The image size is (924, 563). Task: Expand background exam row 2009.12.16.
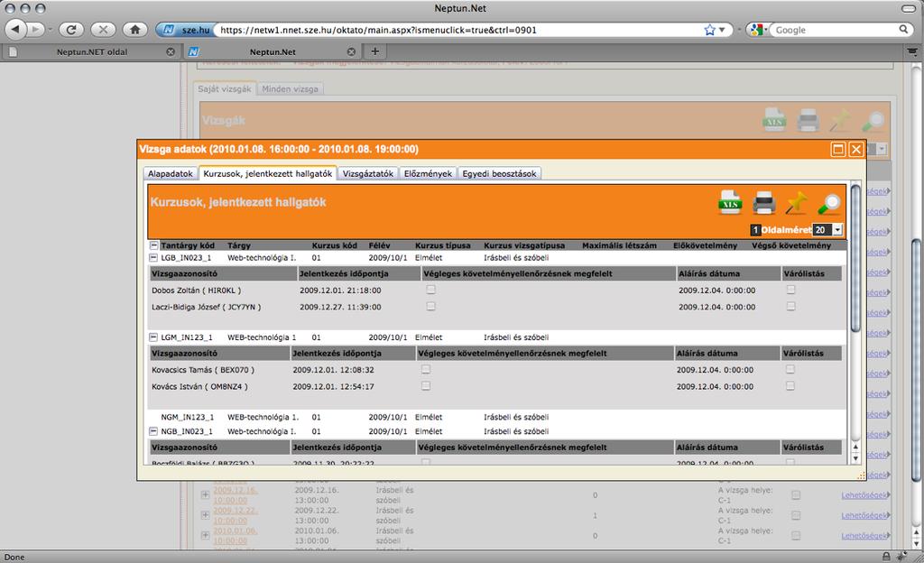tap(205, 494)
